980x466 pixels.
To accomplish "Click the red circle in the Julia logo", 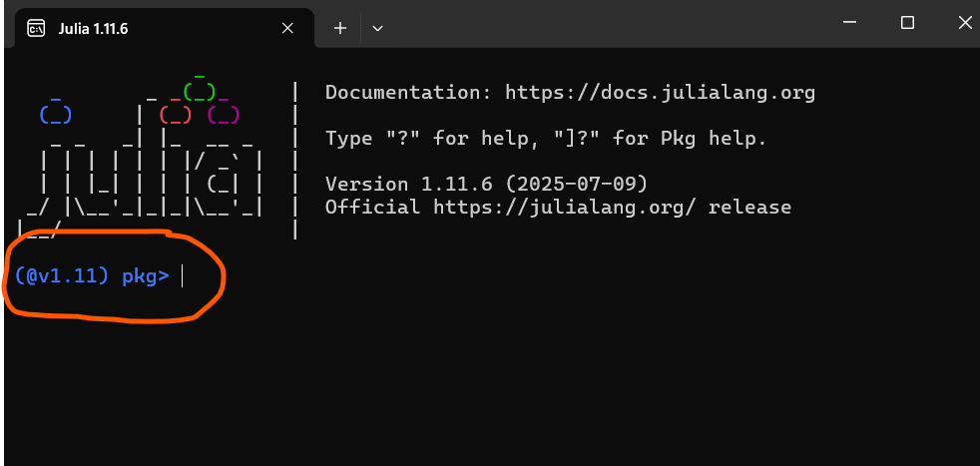I will (175, 115).
